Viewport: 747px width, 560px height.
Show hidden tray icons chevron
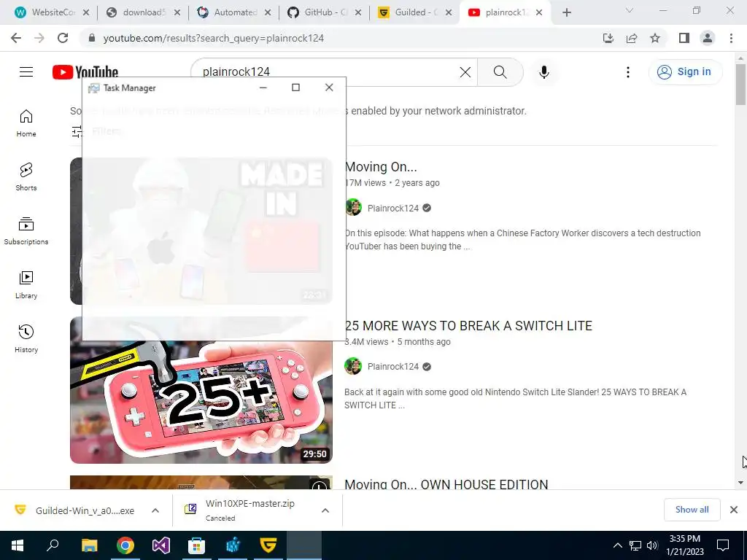click(617, 545)
